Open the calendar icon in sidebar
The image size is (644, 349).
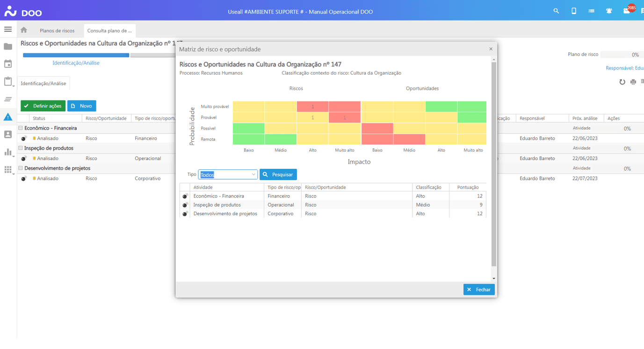pyautogui.click(x=8, y=64)
